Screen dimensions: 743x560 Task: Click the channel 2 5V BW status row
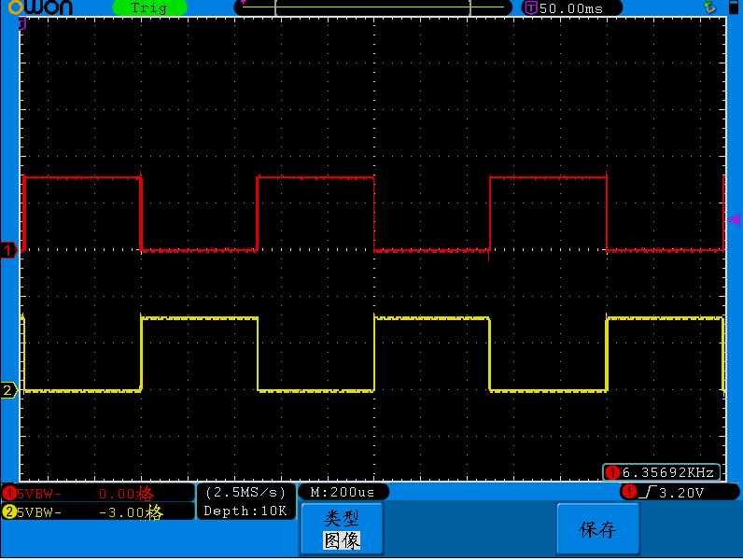(x=98, y=511)
